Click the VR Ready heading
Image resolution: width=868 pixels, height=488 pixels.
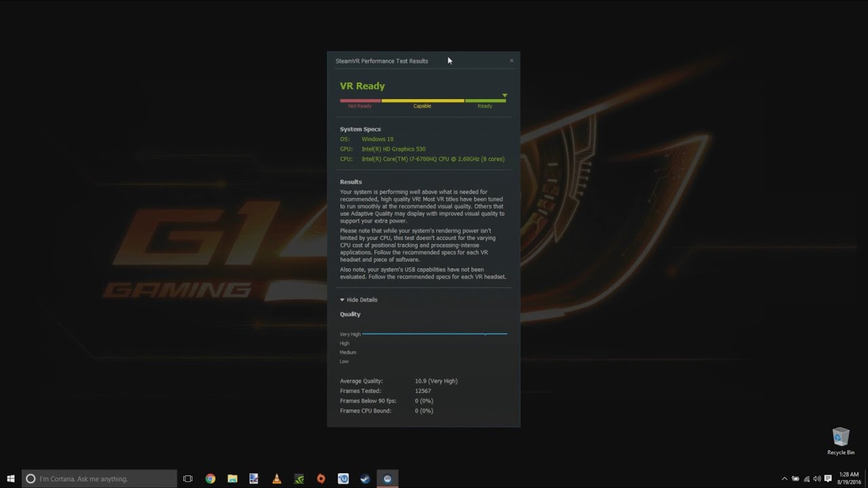coord(362,86)
